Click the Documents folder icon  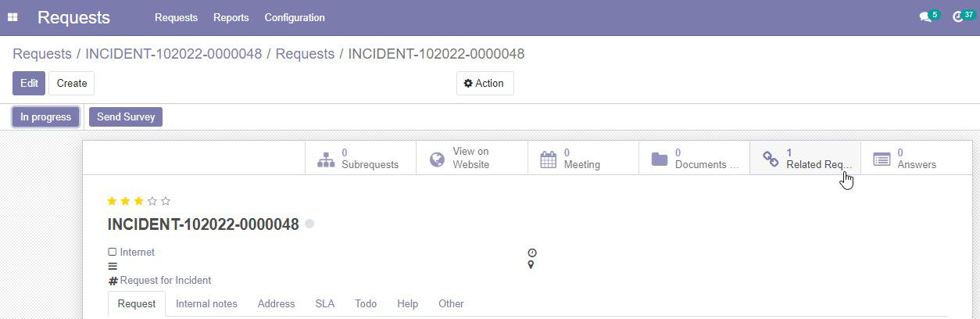tap(660, 159)
